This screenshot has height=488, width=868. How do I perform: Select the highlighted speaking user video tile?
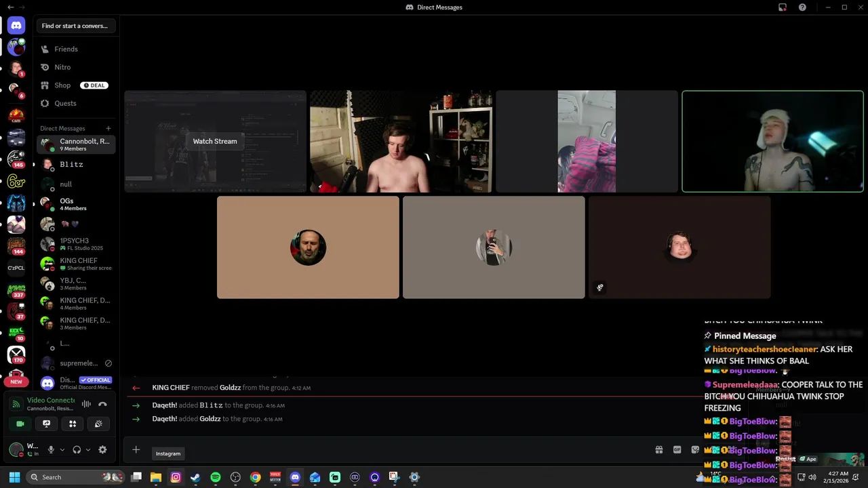(x=772, y=141)
